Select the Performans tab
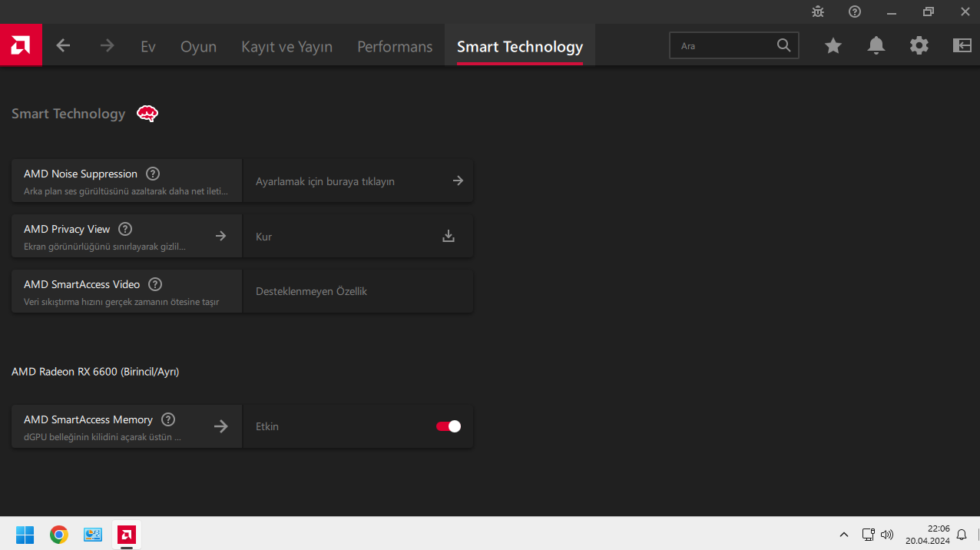Screen dimensions: 980x550 coord(395,46)
